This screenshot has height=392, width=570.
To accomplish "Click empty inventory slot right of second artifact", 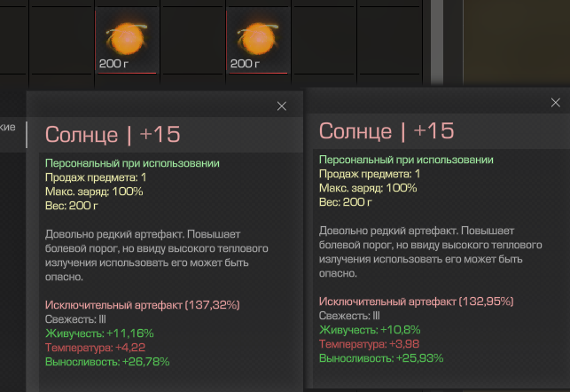I will (x=324, y=40).
